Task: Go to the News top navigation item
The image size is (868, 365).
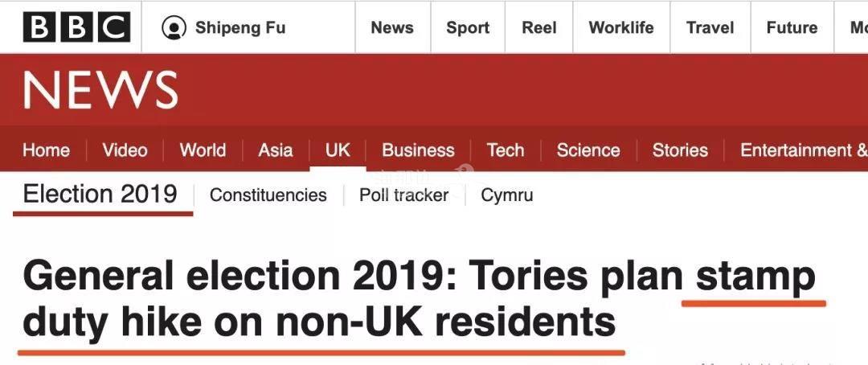Action: (392, 27)
